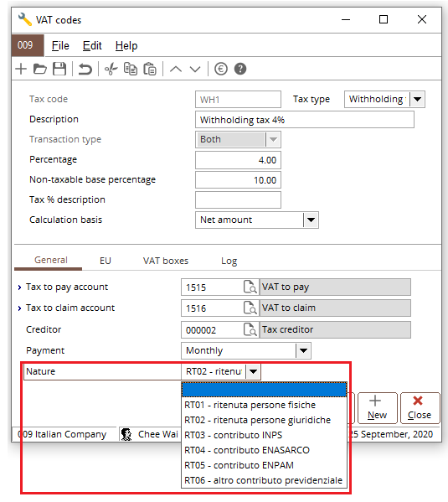This screenshot has height=502, width=448.
Task: Open record via folder toolbar icon
Action: click(40, 69)
